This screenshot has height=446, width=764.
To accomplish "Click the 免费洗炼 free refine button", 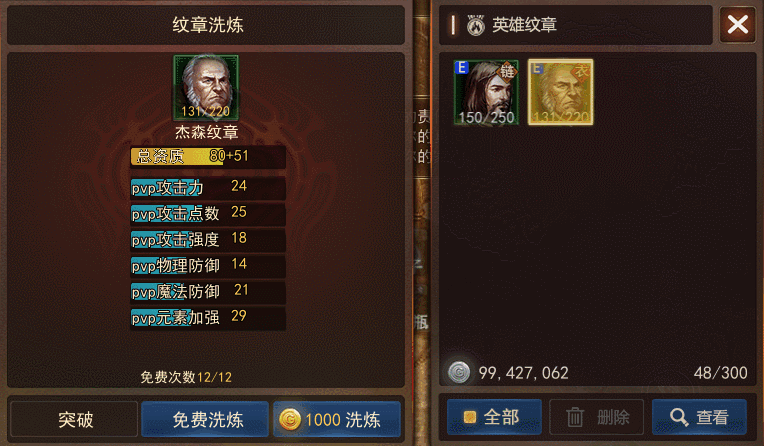I will click(x=205, y=419).
